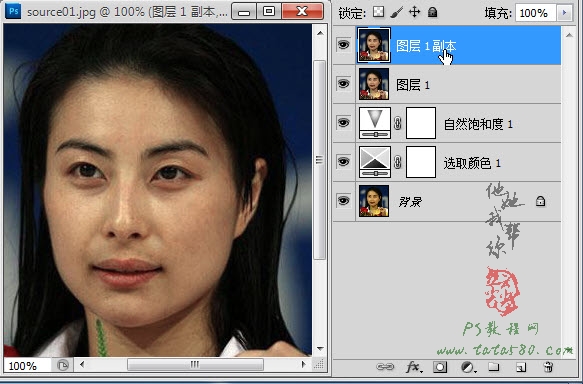Open the fx layer style menu
Screen dimensions: 583x384
click(413, 367)
